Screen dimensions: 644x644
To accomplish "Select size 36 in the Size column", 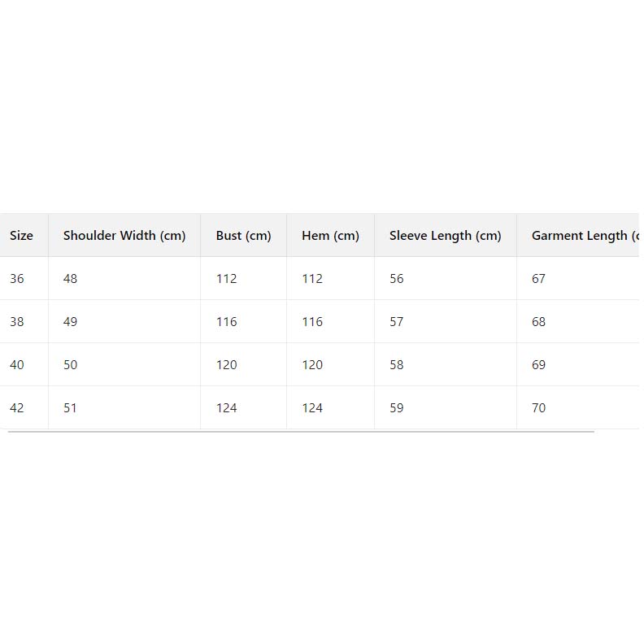I will click(17, 279).
